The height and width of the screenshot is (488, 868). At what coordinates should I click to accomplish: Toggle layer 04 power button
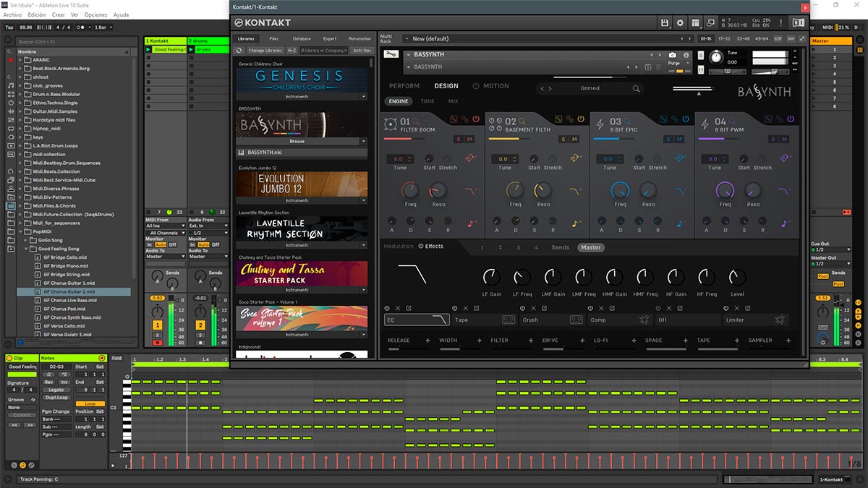click(790, 119)
